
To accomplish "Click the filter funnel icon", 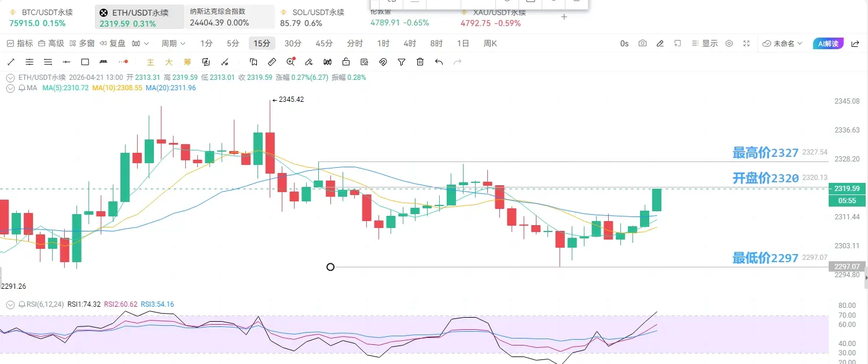I will pyautogui.click(x=402, y=62).
